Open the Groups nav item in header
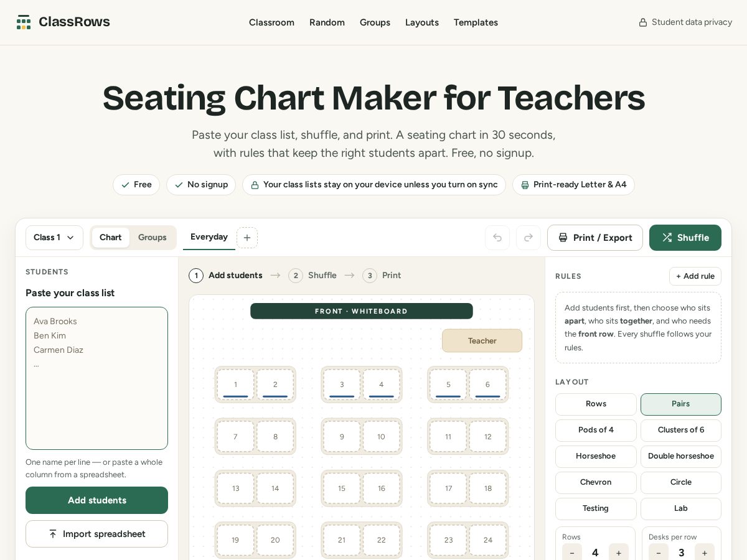This screenshot has height=560, width=747. (x=375, y=22)
